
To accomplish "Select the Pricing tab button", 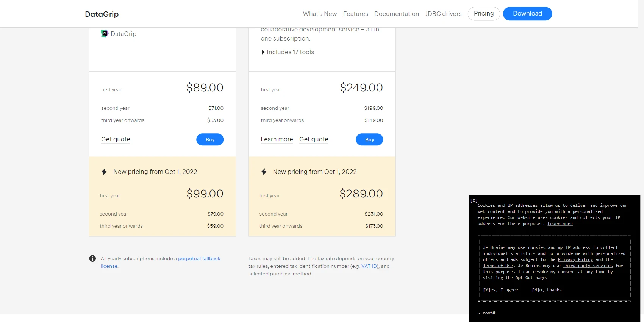I will [484, 14].
